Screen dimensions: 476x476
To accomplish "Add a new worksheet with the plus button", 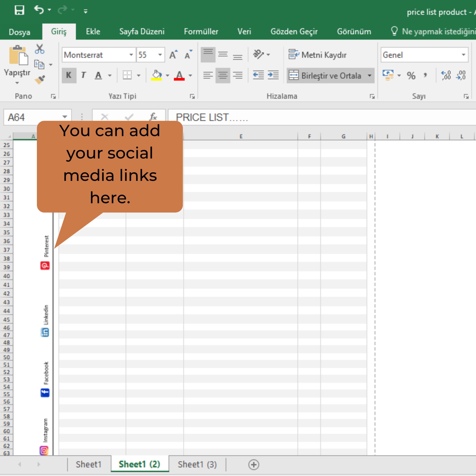I will 254,464.
